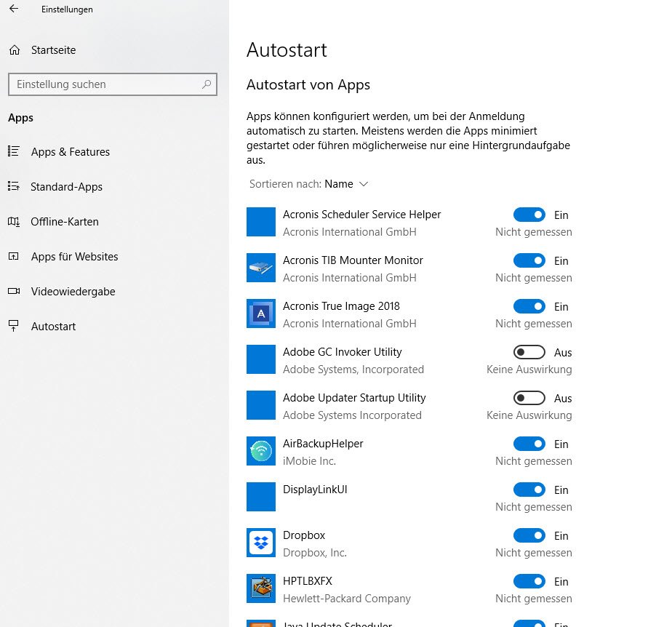672x627 pixels.
Task: Select Autostart in the sidebar
Action: pos(54,327)
